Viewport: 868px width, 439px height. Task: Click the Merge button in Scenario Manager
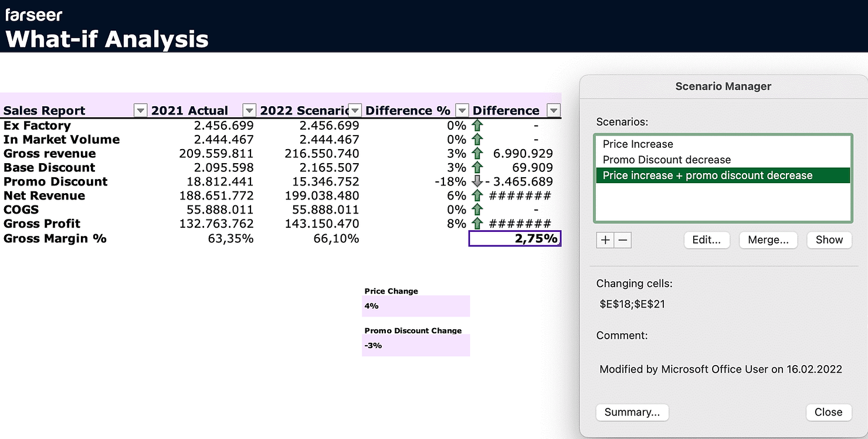click(x=768, y=240)
